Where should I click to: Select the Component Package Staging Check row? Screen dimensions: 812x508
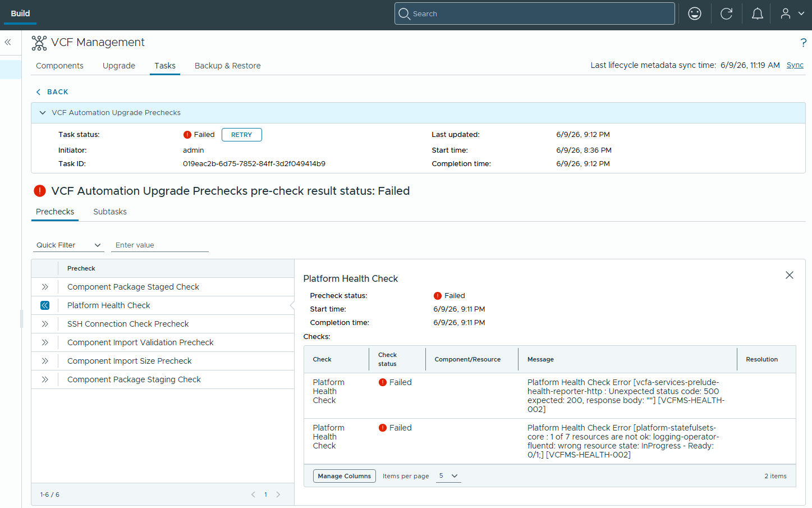pos(163,379)
